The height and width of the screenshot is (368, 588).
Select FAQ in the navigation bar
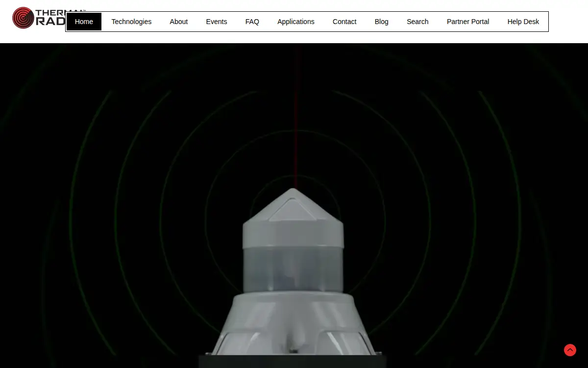[252, 22]
